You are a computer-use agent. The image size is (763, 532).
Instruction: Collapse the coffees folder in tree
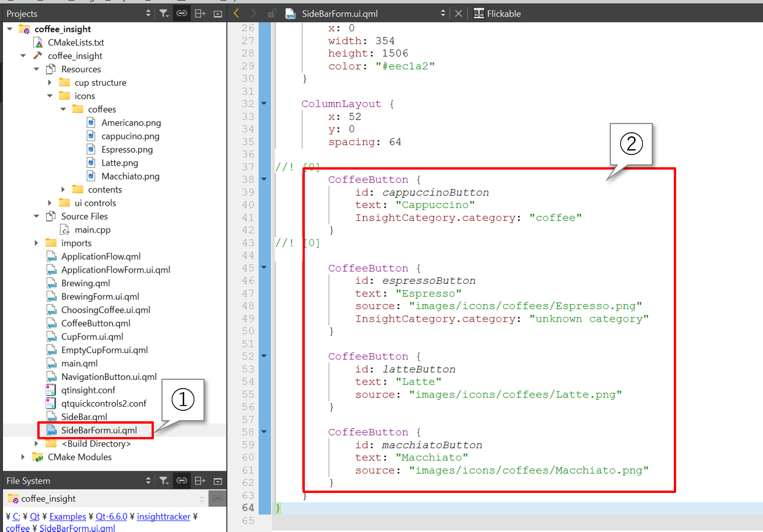coord(64,110)
